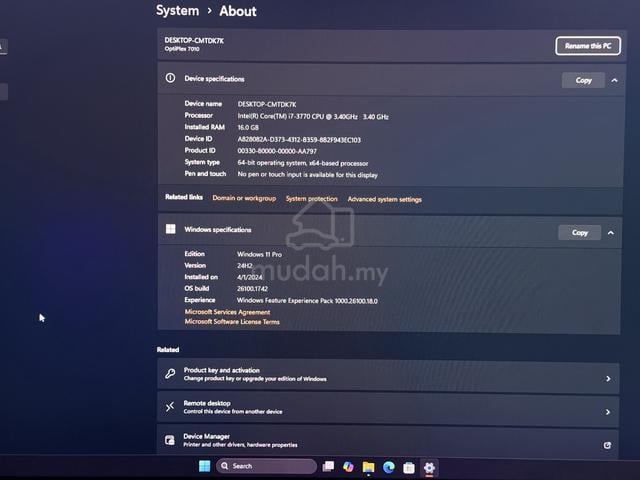The width and height of the screenshot is (640, 480).
Task: Open Microsoft Store from the taskbar
Action: coord(409,467)
